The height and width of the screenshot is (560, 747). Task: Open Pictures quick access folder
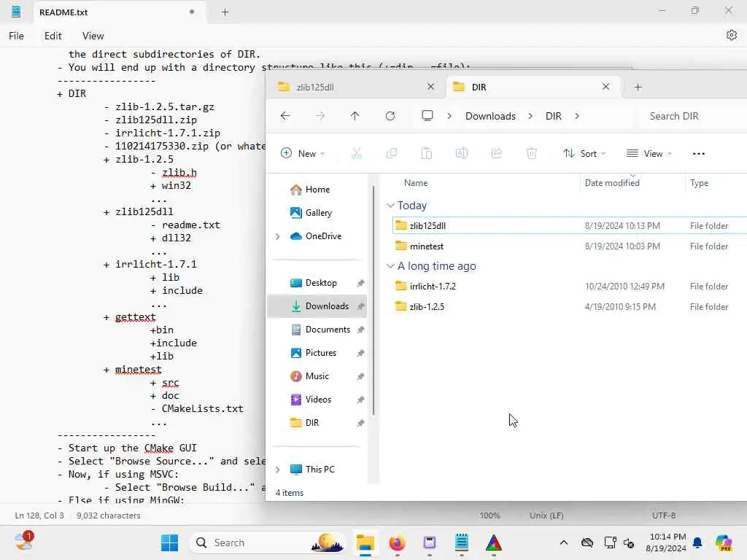coord(321,353)
